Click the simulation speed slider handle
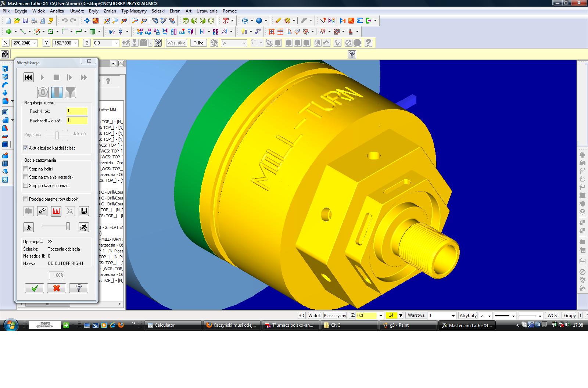588x388 pixels. coord(68,226)
